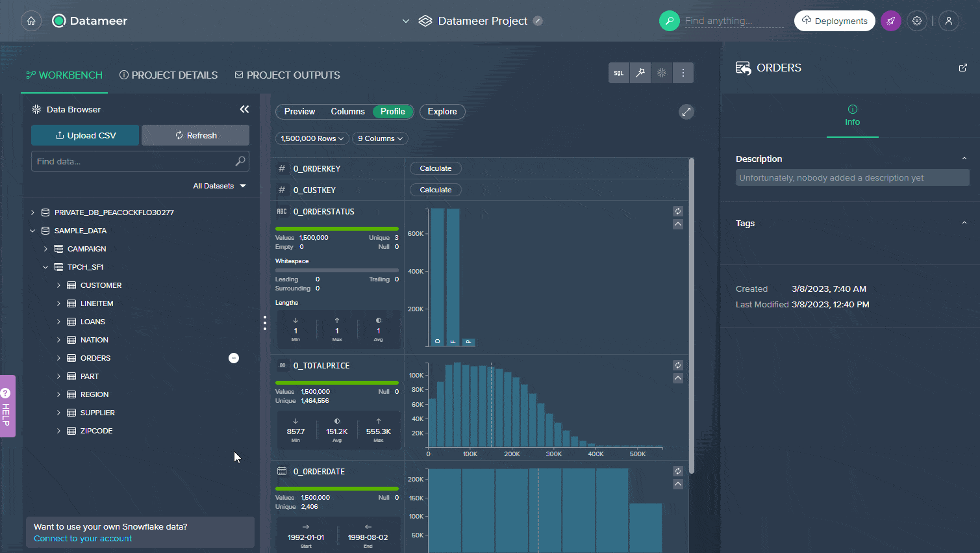Collapse the SAMPLE_DATA database
The width and height of the screenshot is (980, 553).
[x=32, y=231]
